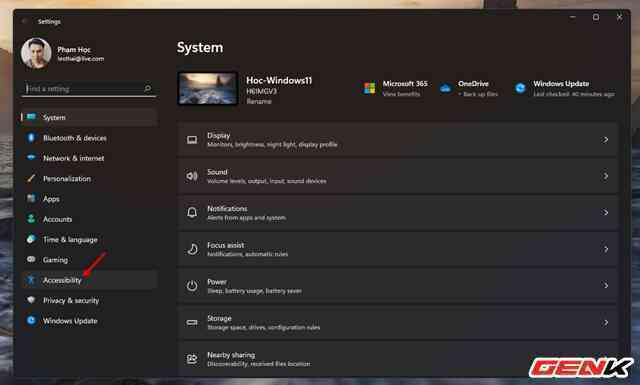Viewport: 640px width, 385px height.
Task: Click Storage space, drives description text
Action: [x=263, y=327]
